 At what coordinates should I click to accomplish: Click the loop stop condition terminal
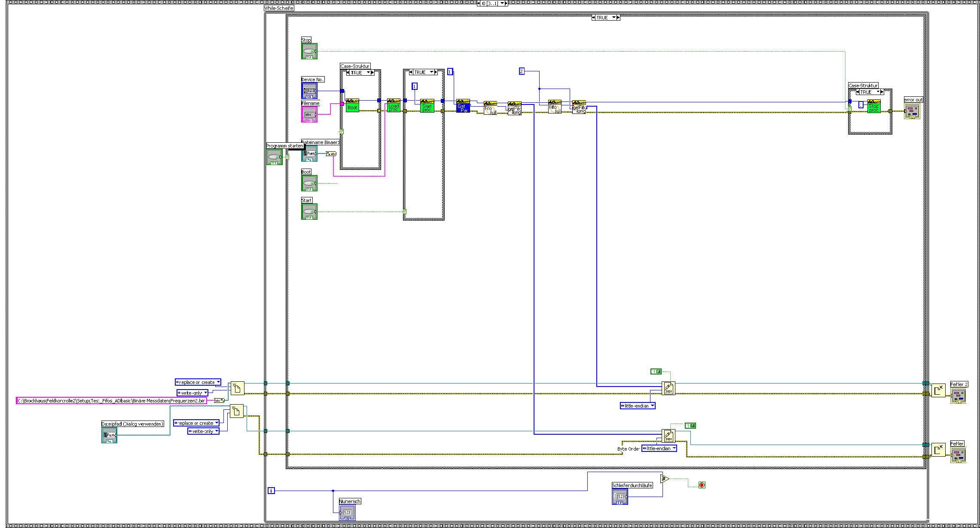click(702, 485)
